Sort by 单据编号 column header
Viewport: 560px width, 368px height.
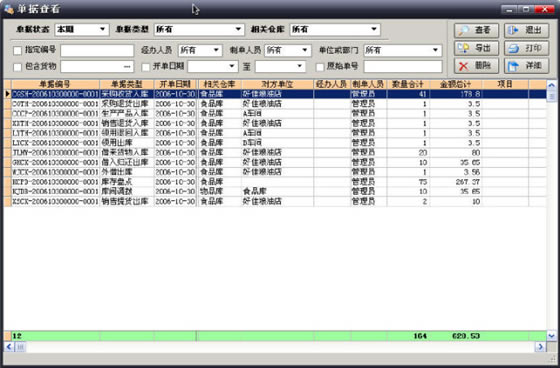pyautogui.click(x=55, y=84)
